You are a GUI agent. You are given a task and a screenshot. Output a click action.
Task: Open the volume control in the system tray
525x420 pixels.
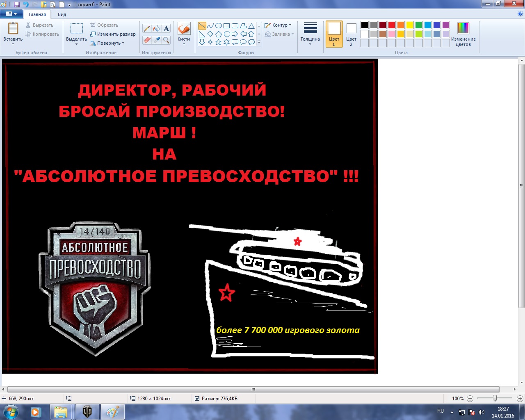[482, 412]
